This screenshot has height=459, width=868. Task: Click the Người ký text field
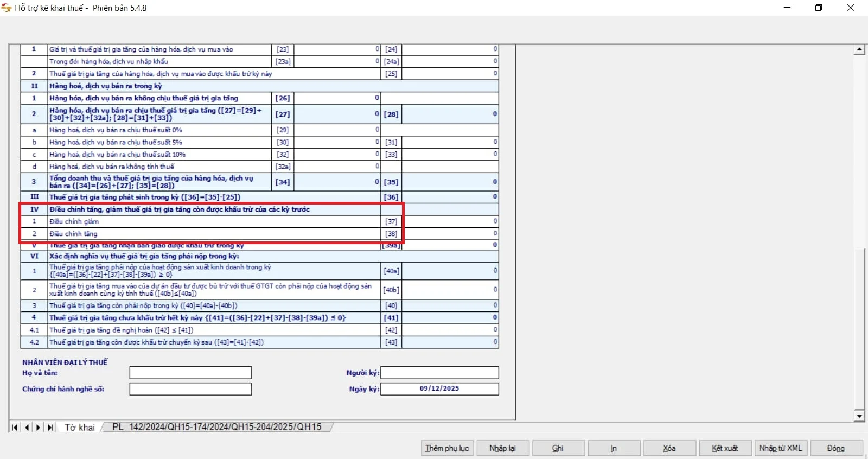click(x=440, y=373)
